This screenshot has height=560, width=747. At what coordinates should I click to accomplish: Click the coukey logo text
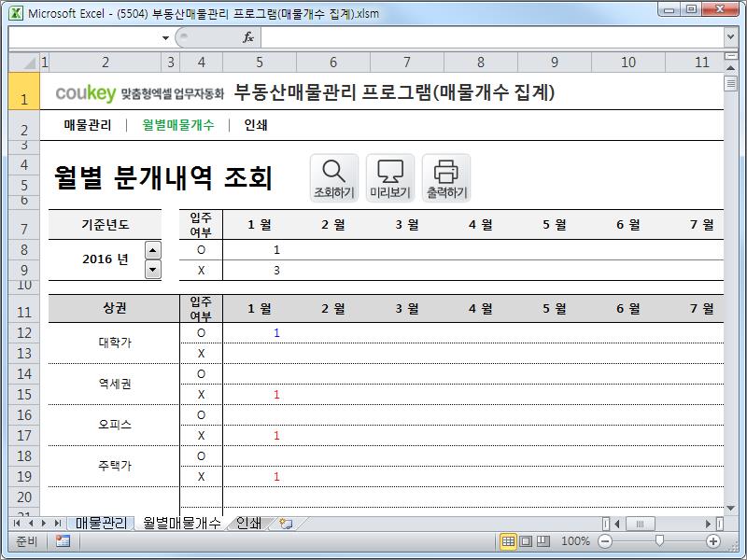point(86,92)
